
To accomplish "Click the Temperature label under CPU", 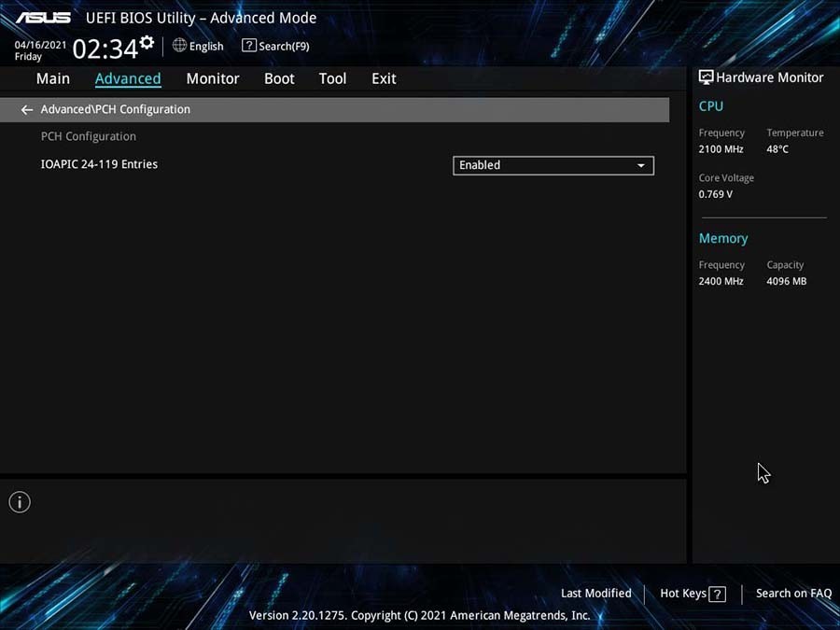I will 795,133.
